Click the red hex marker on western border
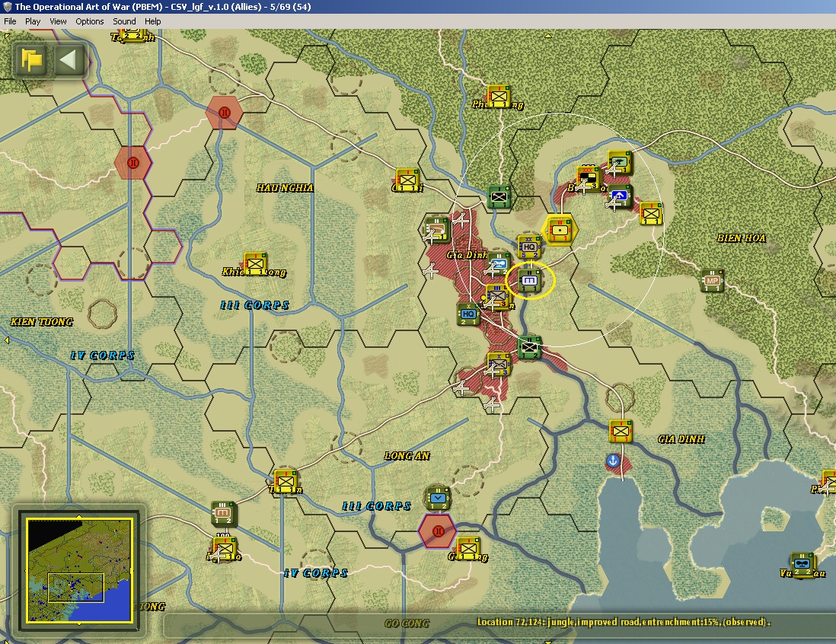This screenshot has width=836, height=644. pos(133,163)
